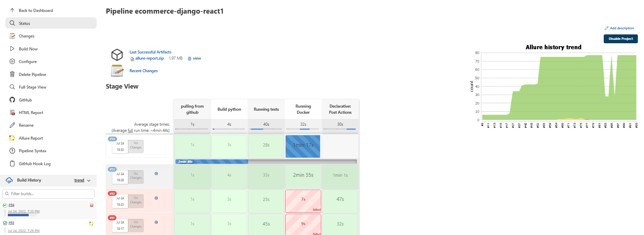This screenshot has width=644, height=235.
Task: Open the Allure Report sidebar icon
Action: (12, 138)
